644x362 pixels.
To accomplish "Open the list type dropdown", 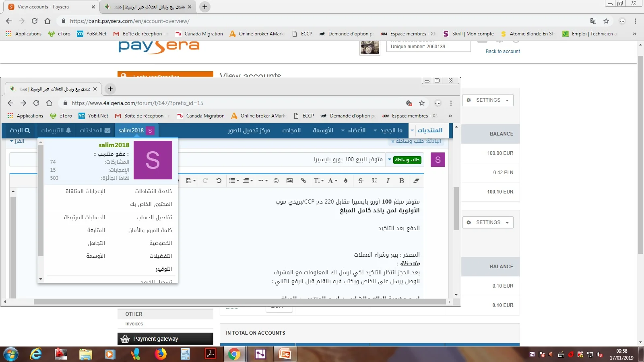I will click(234, 181).
